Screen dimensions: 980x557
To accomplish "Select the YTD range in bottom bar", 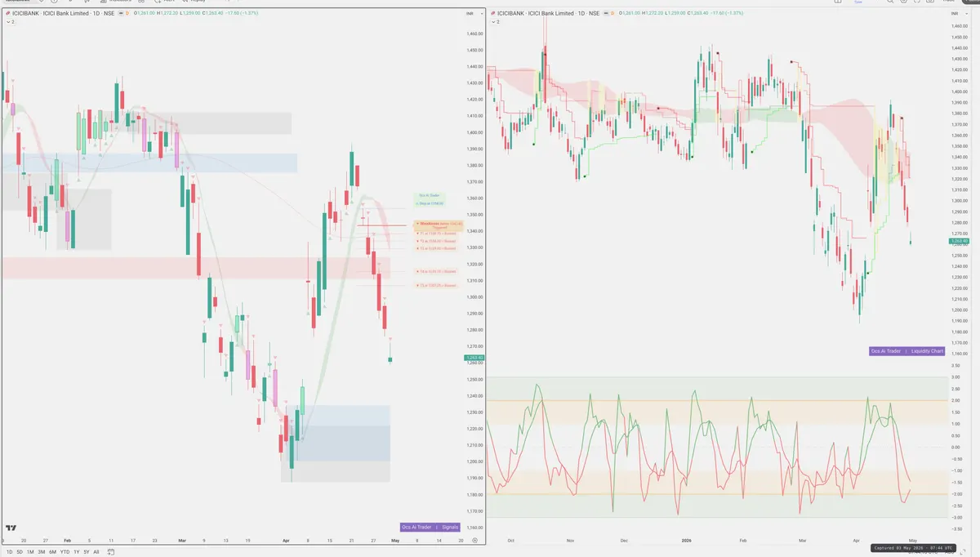I will click(65, 552).
